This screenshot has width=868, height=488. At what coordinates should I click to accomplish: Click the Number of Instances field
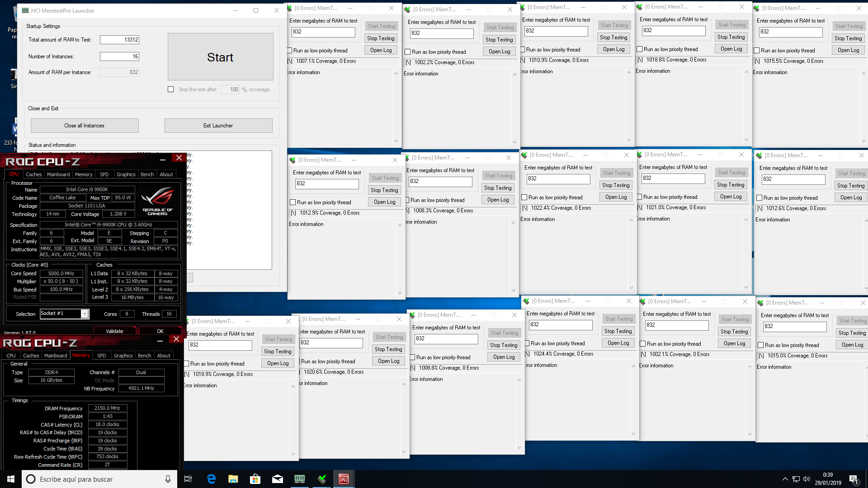120,56
